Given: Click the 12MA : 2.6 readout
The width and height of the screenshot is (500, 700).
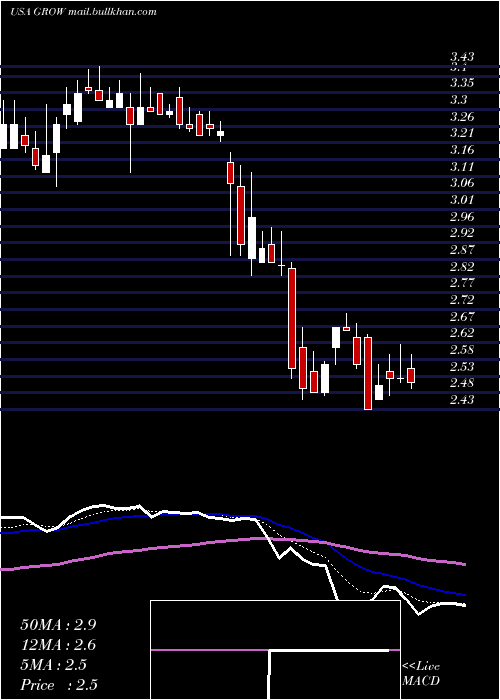Looking at the screenshot, I should coord(58,645).
